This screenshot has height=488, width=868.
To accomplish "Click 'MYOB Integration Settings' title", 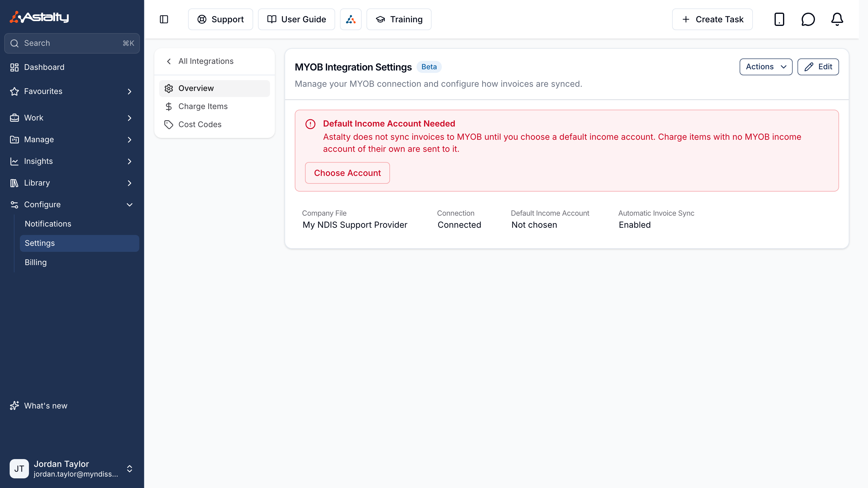I will click(353, 67).
